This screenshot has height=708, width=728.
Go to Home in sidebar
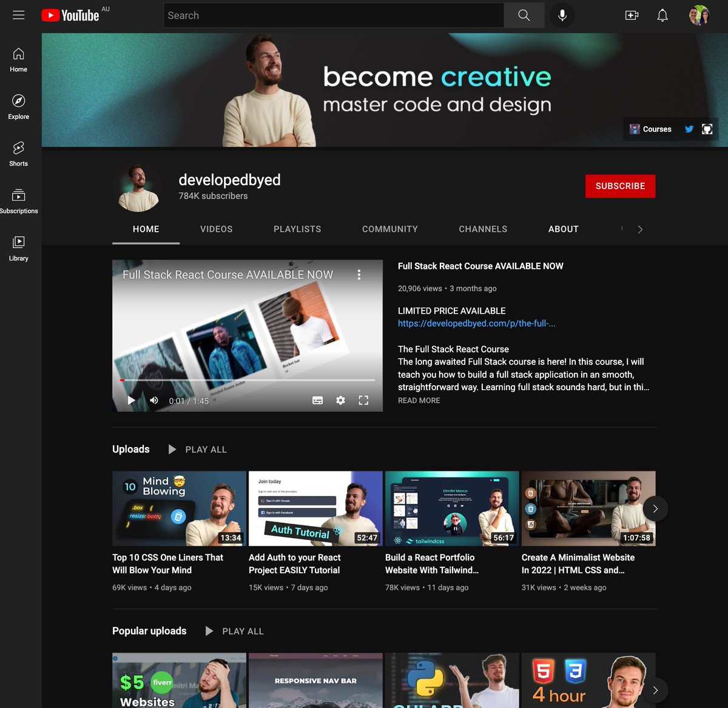coord(19,60)
